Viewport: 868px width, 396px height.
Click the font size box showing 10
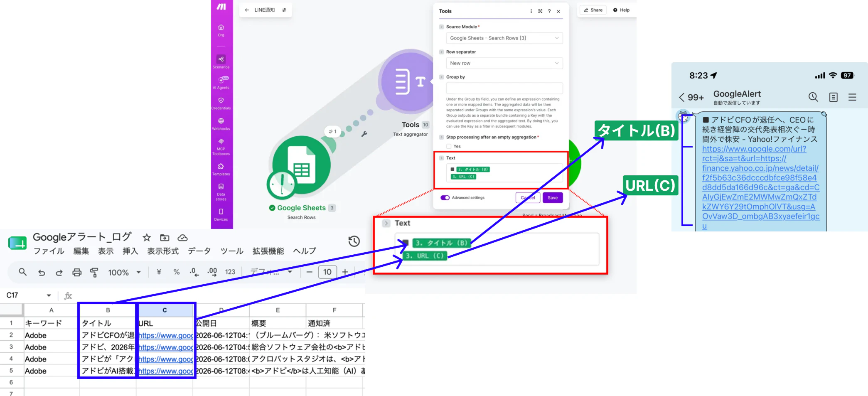click(327, 272)
